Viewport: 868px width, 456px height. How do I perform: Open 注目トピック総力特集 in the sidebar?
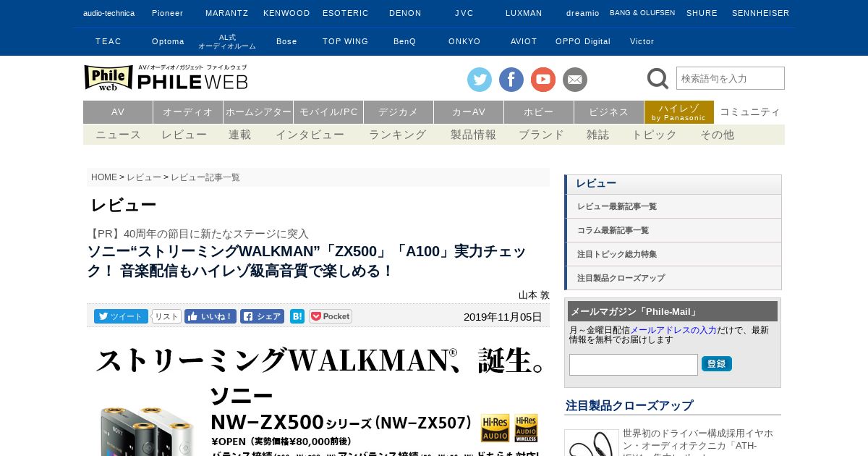673,254
